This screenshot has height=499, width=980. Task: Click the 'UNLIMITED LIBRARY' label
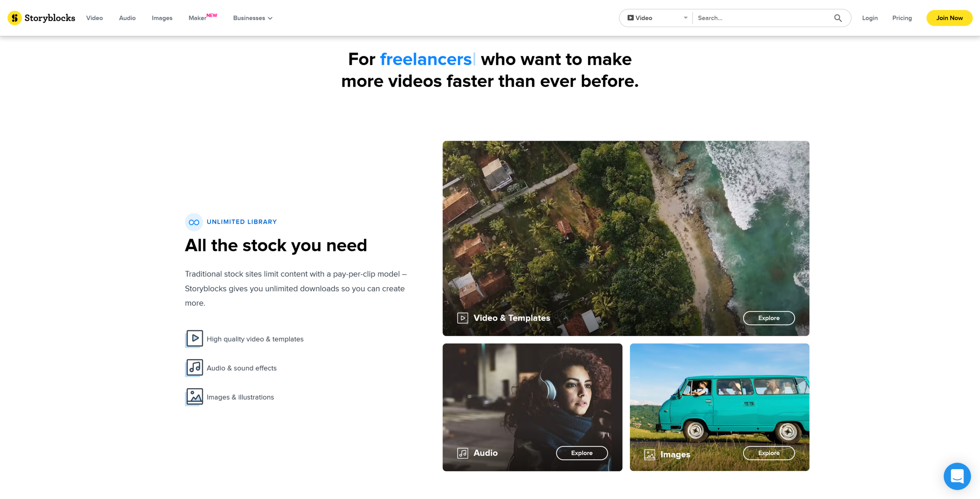[241, 222]
